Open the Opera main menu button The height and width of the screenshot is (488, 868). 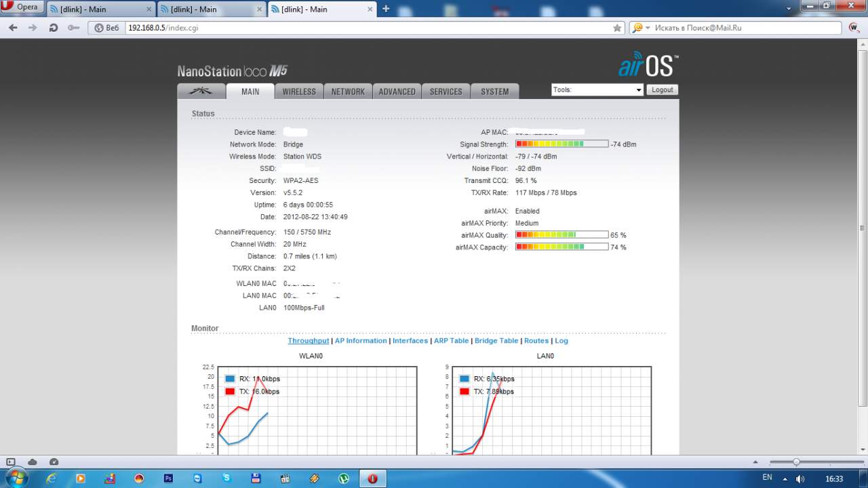click(22, 7)
